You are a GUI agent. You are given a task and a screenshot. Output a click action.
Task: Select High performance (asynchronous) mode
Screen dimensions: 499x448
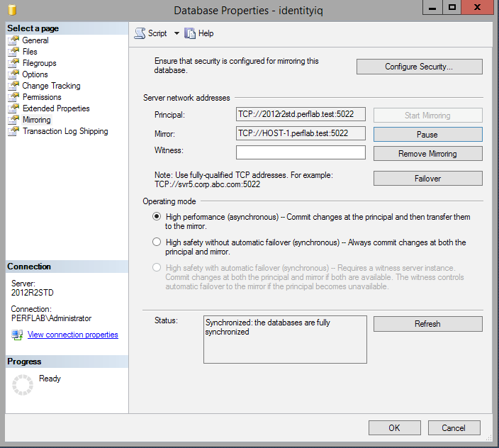157,216
